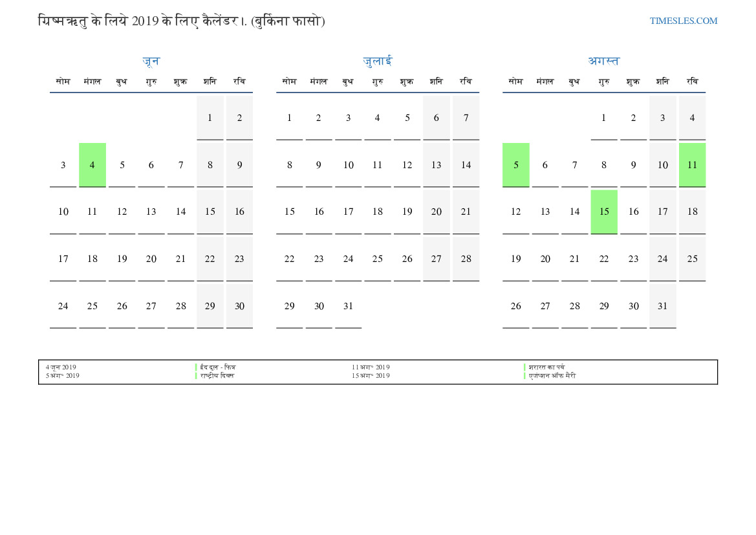Image resolution: width=756 pixels, height=535 pixels.
Task: Select green-highlighted 11 in August calendar
Action: (x=692, y=165)
